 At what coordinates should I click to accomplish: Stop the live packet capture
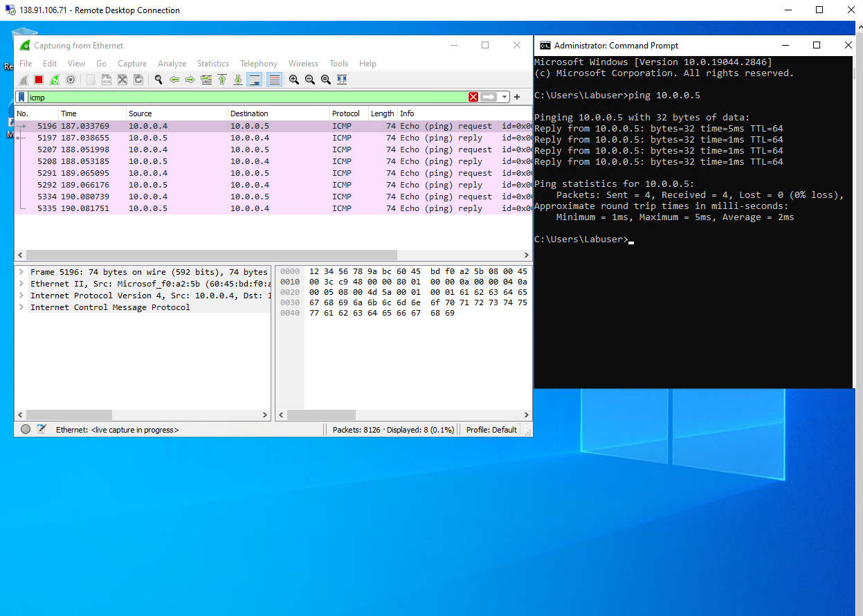click(x=39, y=79)
